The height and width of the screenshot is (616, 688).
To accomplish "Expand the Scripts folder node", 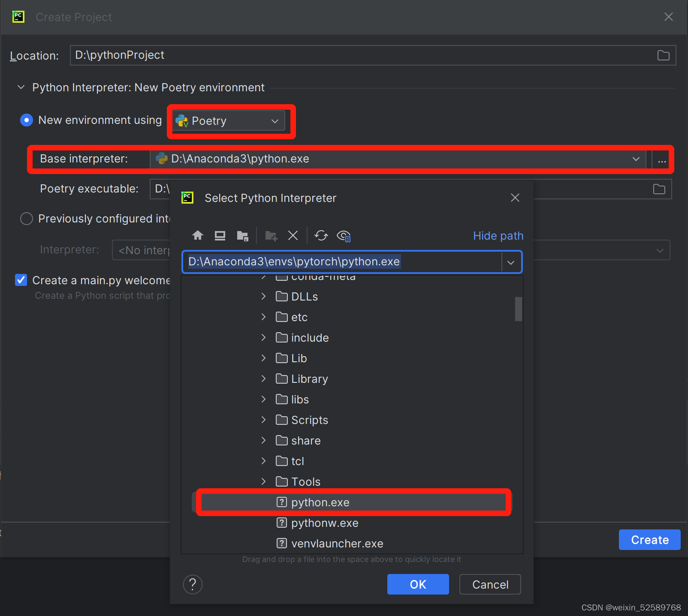I will pyautogui.click(x=263, y=420).
